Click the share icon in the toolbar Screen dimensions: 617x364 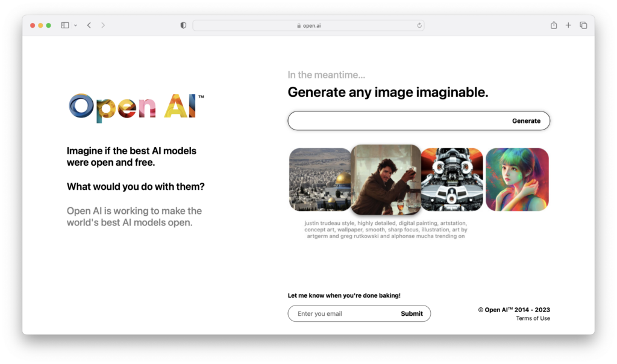pyautogui.click(x=553, y=25)
